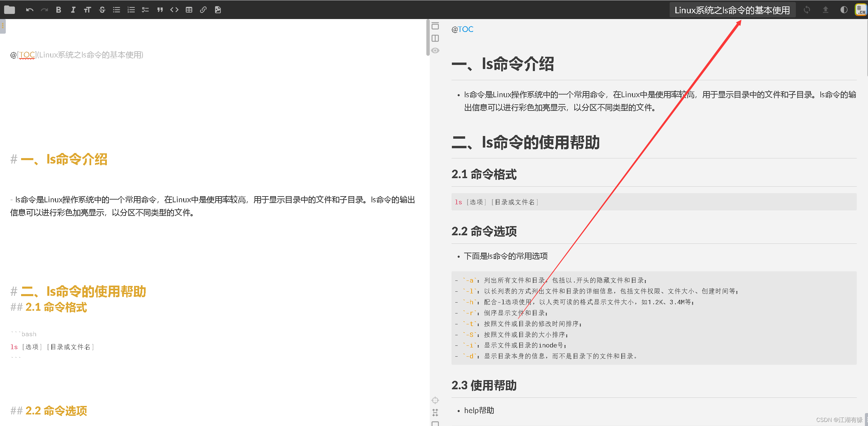The width and height of the screenshot is (868, 426).
Task: Insert a heading with the Tt icon
Action: [x=87, y=10]
